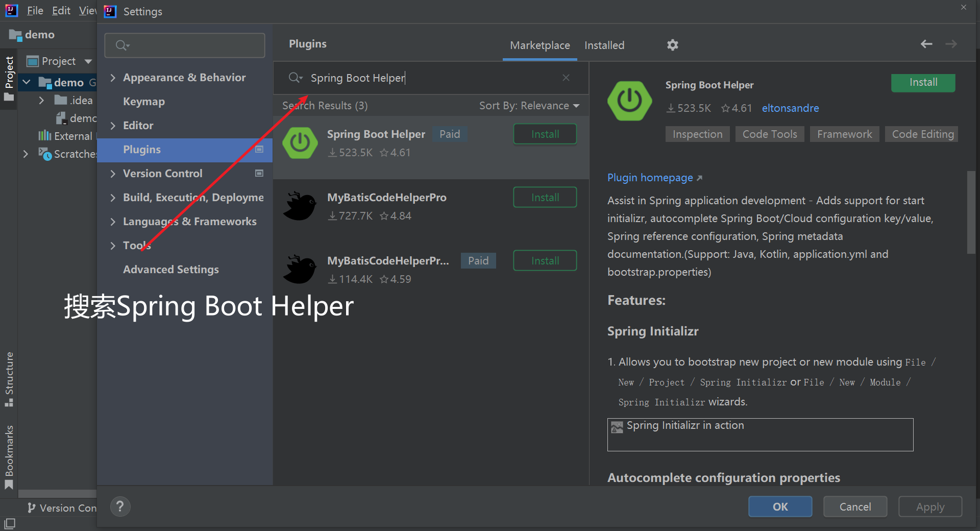Open File menu

pos(35,11)
